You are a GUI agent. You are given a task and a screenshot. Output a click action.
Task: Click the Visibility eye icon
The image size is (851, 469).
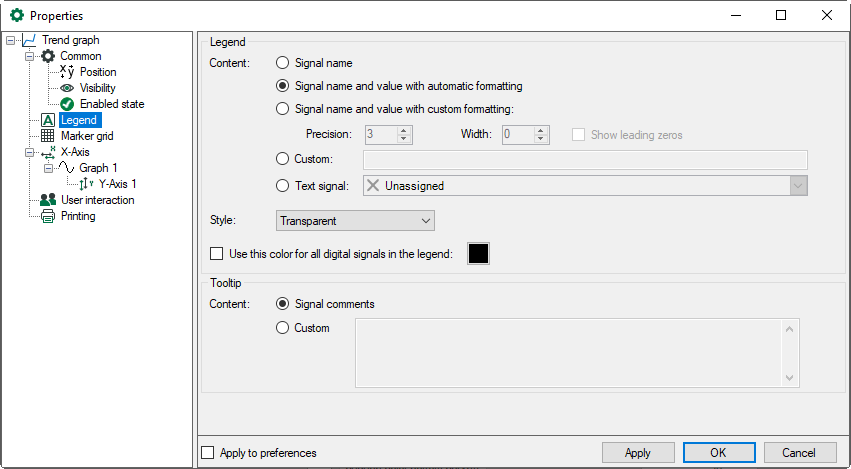tap(67, 88)
